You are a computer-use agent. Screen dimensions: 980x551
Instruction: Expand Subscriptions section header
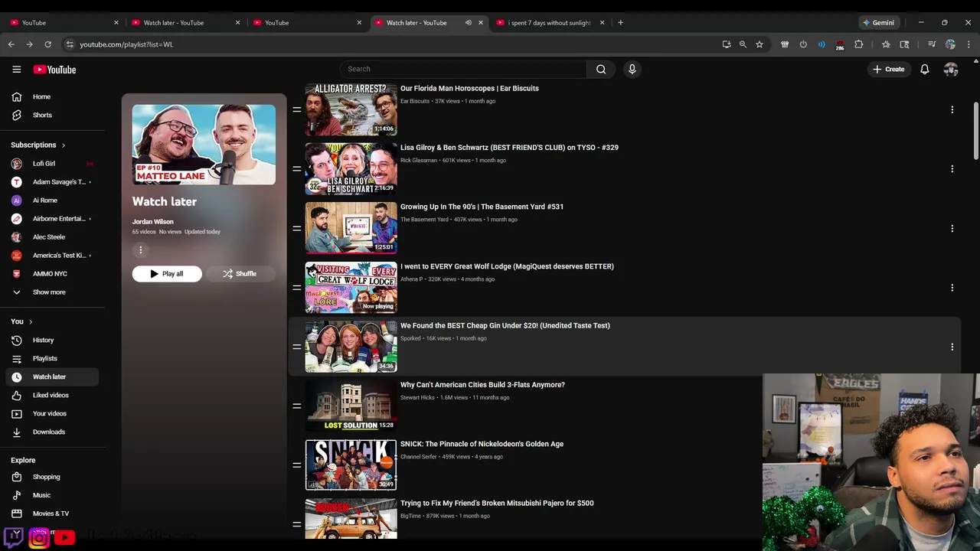[38, 145]
